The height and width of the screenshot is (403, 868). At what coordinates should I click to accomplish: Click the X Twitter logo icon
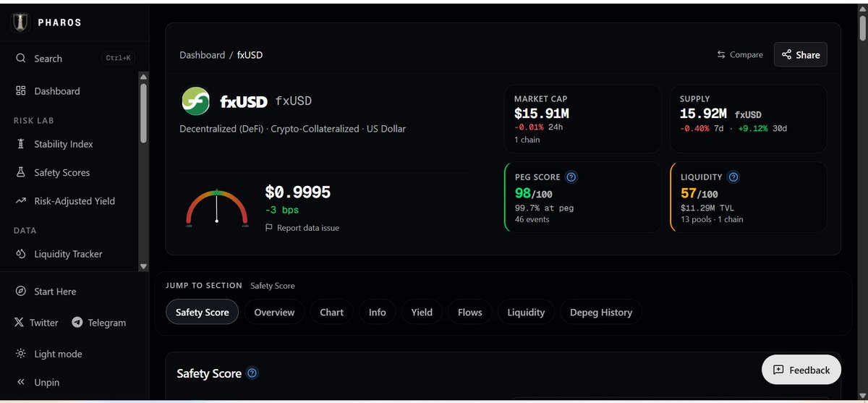pos(19,323)
